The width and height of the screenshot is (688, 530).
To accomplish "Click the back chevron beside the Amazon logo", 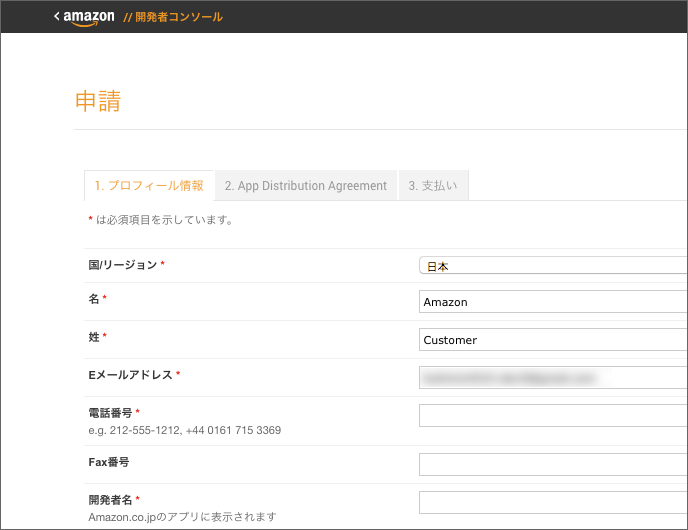I will coord(57,16).
